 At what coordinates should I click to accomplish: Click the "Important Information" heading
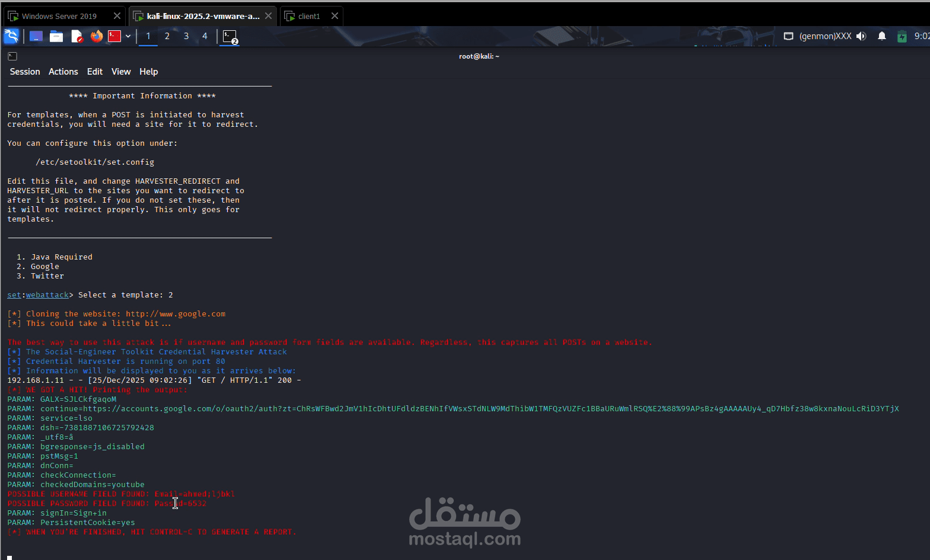pos(142,96)
